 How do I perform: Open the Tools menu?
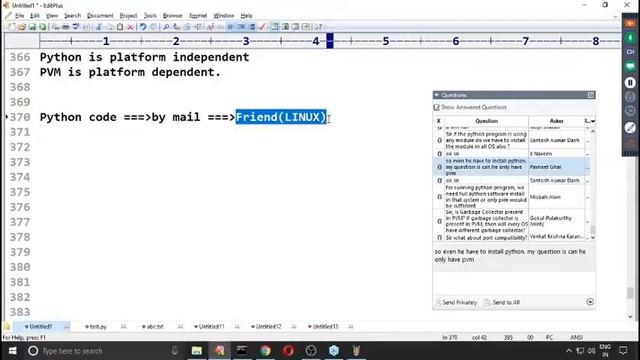click(x=150, y=16)
